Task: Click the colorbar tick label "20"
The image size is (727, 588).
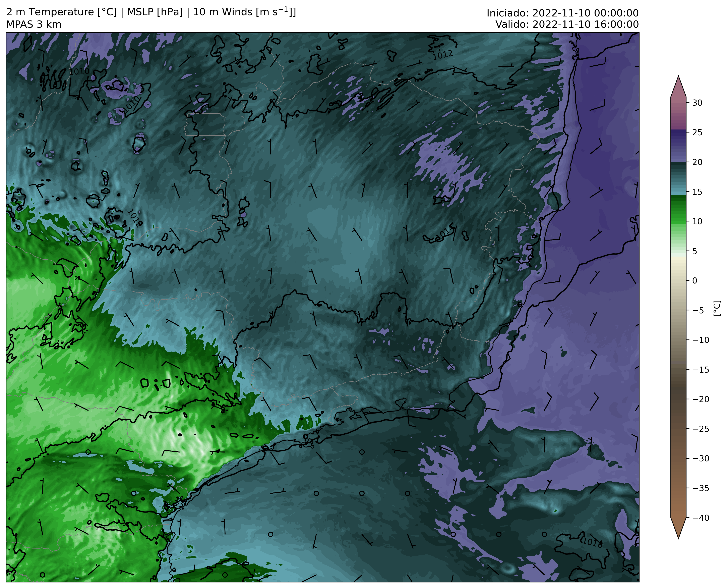Action: (697, 162)
